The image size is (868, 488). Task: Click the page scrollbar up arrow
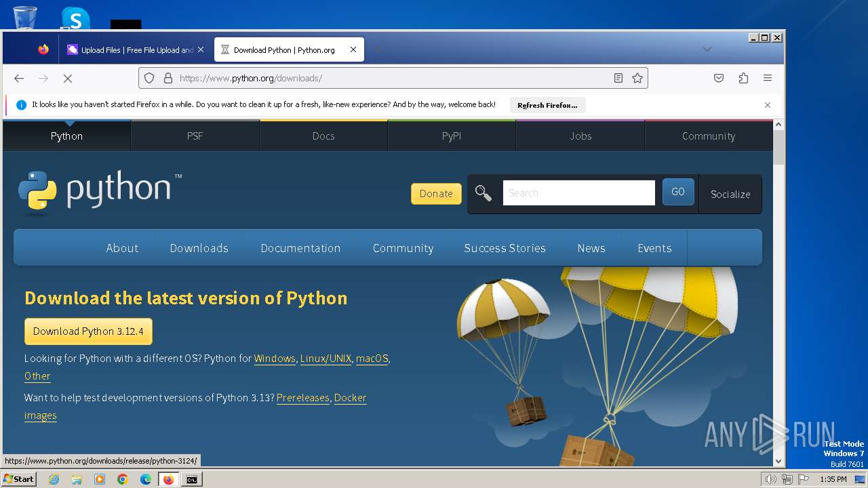(x=778, y=125)
